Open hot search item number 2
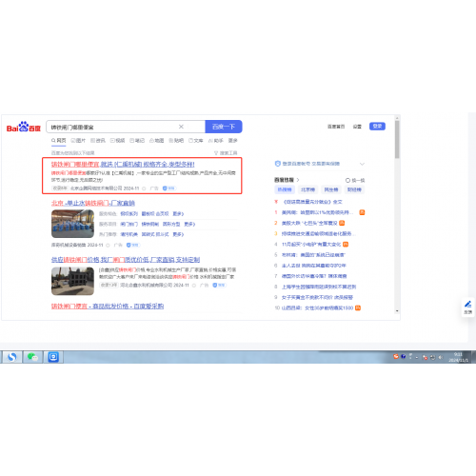The image size is (476, 476). pyautogui.click(x=309, y=223)
